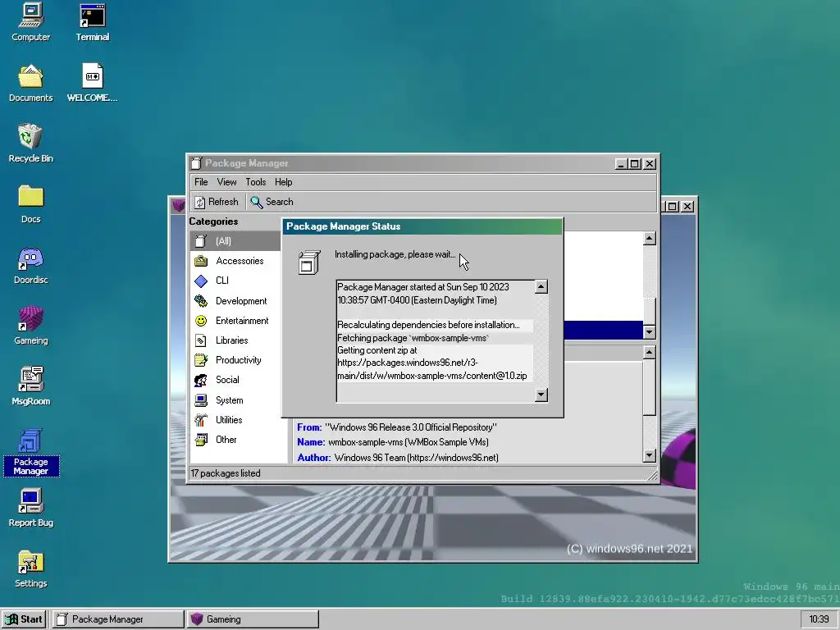
Task: Open the Recycle Bin icon
Action: tap(30, 144)
